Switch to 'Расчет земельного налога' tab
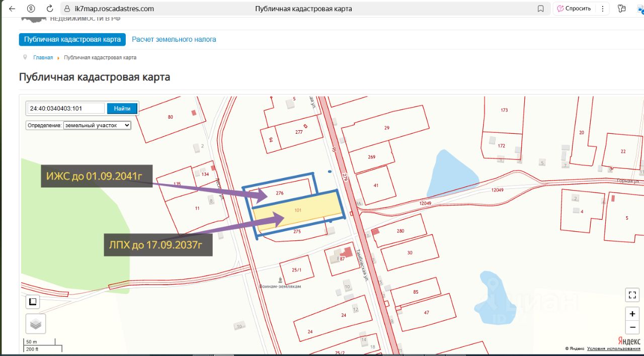The image size is (644, 356). (x=174, y=39)
